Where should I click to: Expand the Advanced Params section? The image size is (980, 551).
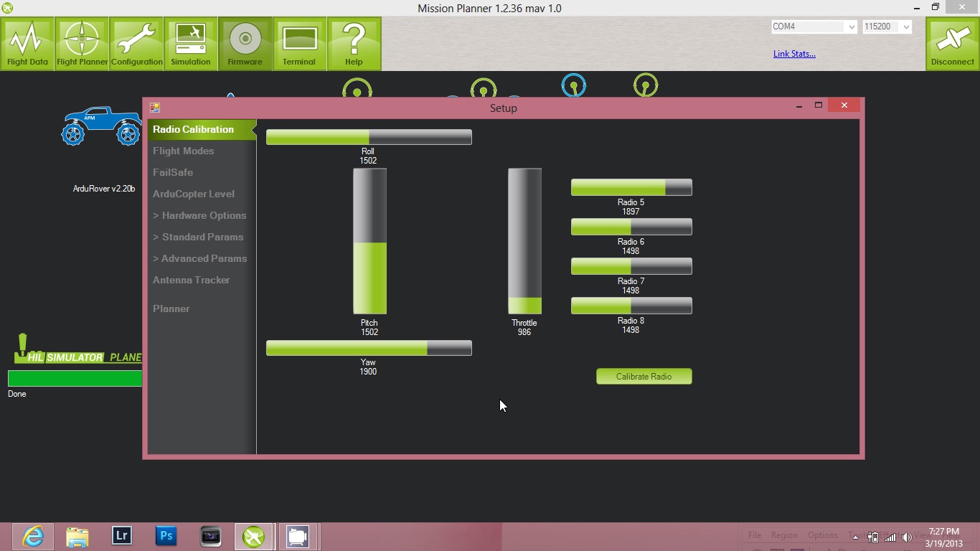[x=199, y=258]
